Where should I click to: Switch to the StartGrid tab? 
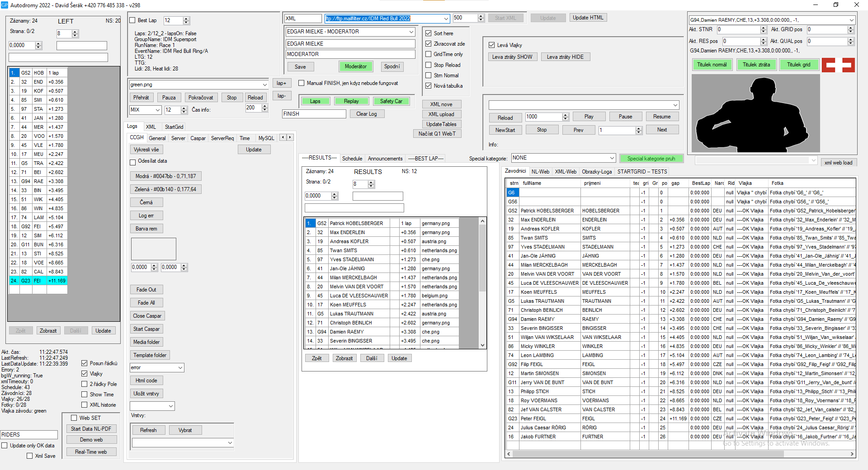point(174,127)
